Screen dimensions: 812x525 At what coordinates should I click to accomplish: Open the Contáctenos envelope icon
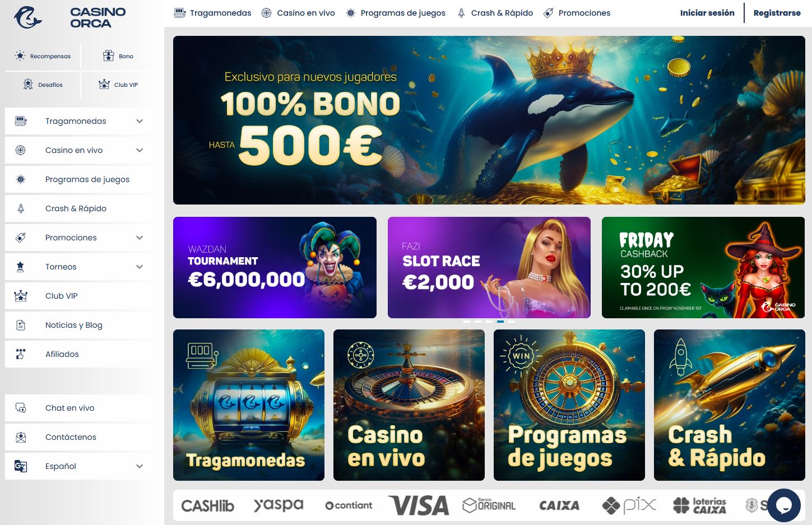click(x=21, y=437)
